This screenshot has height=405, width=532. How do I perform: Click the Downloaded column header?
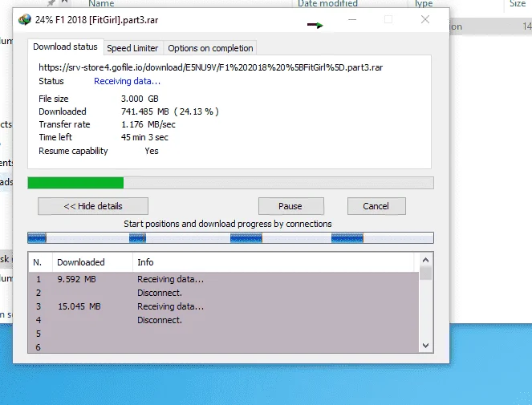pyautogui.click(x=92, y=262)
